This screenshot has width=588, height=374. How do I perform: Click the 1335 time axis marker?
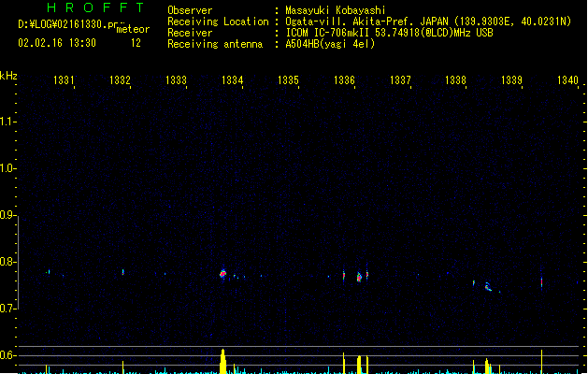288,80
